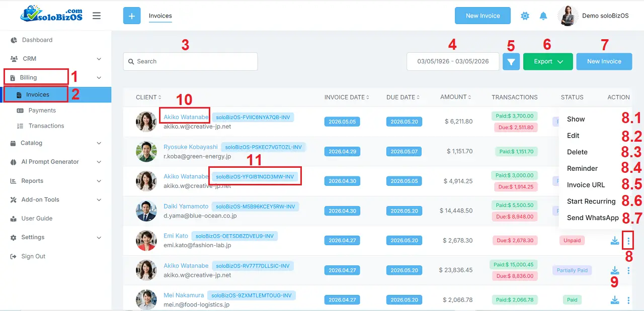Open client link Emi Kato
Viewport: 644px width, 311px height.
(x=176, y=236)
